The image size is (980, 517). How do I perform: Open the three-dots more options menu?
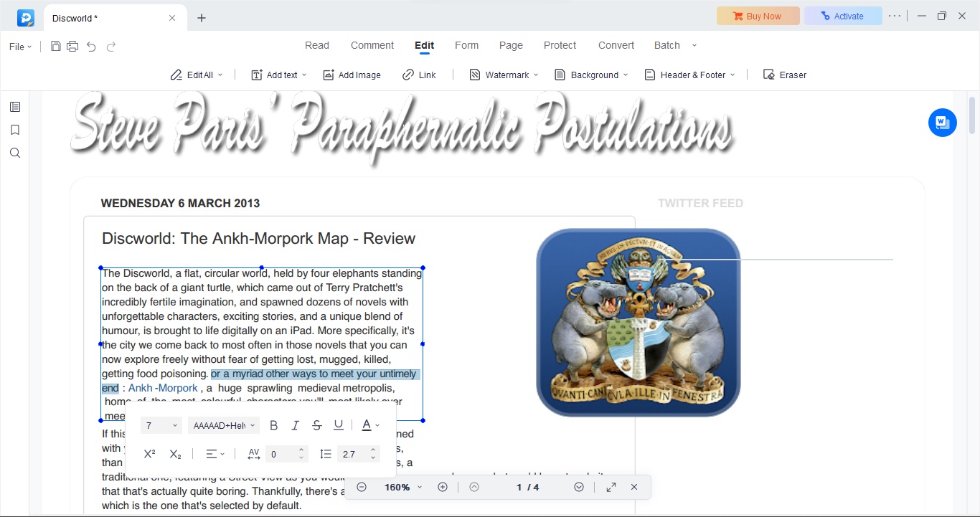coord(895,16)
